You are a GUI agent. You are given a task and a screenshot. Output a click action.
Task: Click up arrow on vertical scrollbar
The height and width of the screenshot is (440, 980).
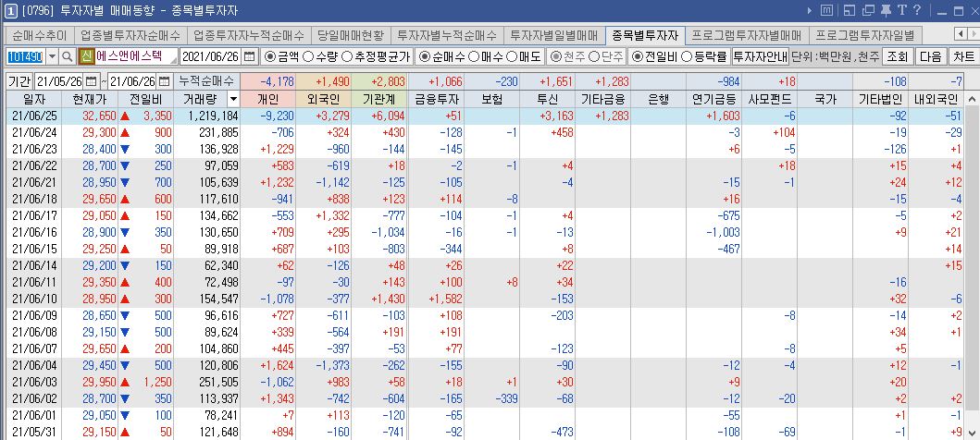pyautogui.click(x=973, y=99)
